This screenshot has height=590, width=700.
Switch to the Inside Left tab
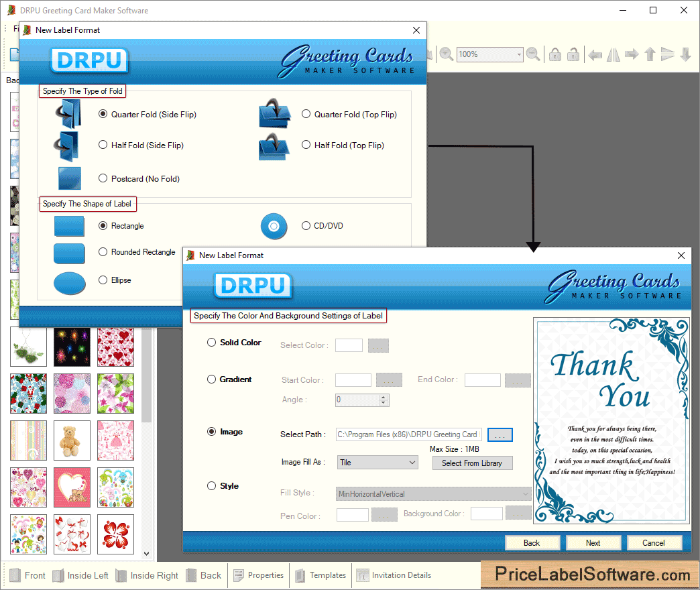tap(81, 575)
